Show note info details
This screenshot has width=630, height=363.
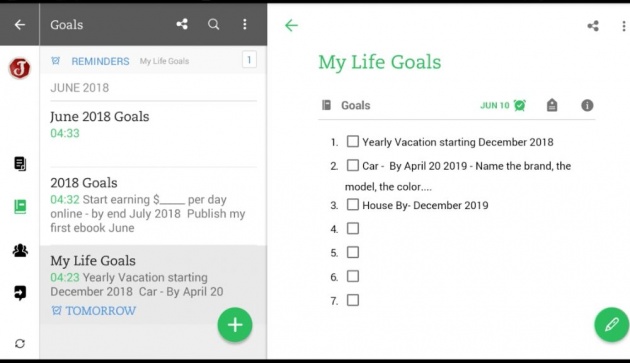[587, 105]
